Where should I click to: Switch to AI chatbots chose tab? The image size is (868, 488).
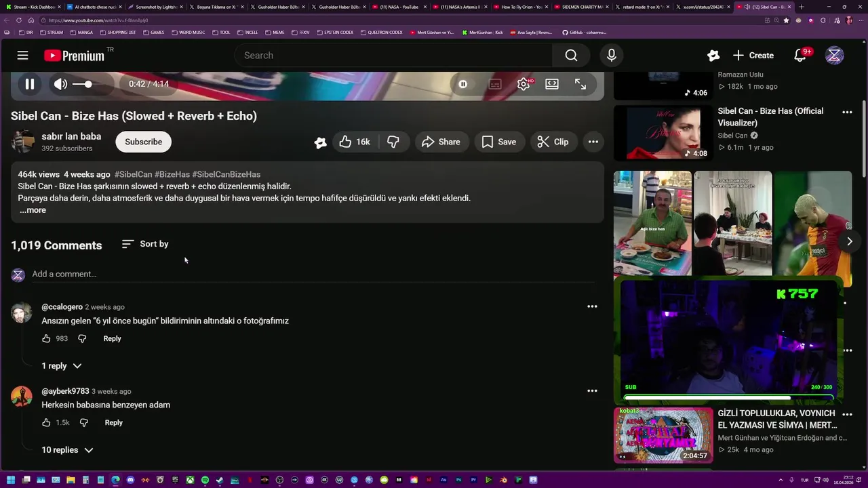click(94, 7)
